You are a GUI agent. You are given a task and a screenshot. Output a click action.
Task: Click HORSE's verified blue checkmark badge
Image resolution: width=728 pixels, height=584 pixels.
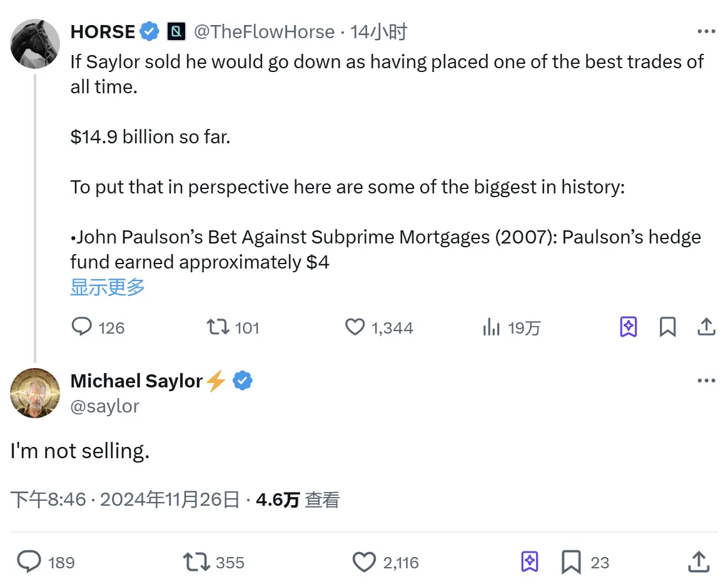click(x=149, y=31)
